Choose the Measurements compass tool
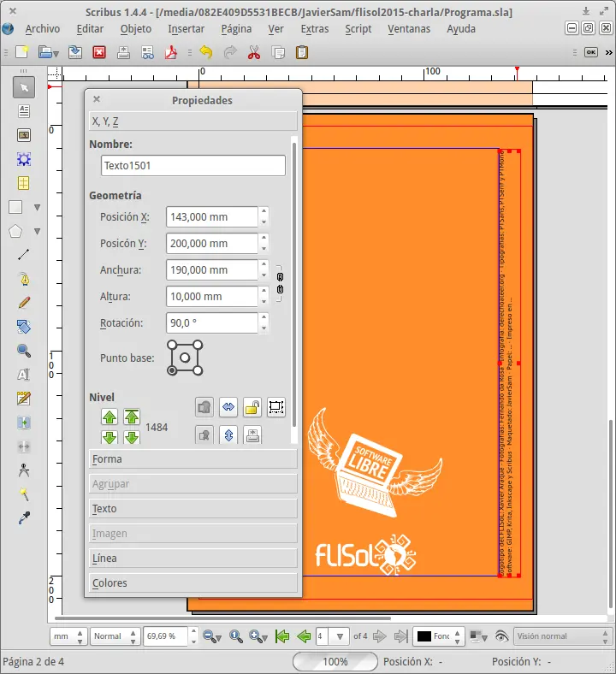Image resolution: width=616 pixels, height=674 pixels. [24, 470]
